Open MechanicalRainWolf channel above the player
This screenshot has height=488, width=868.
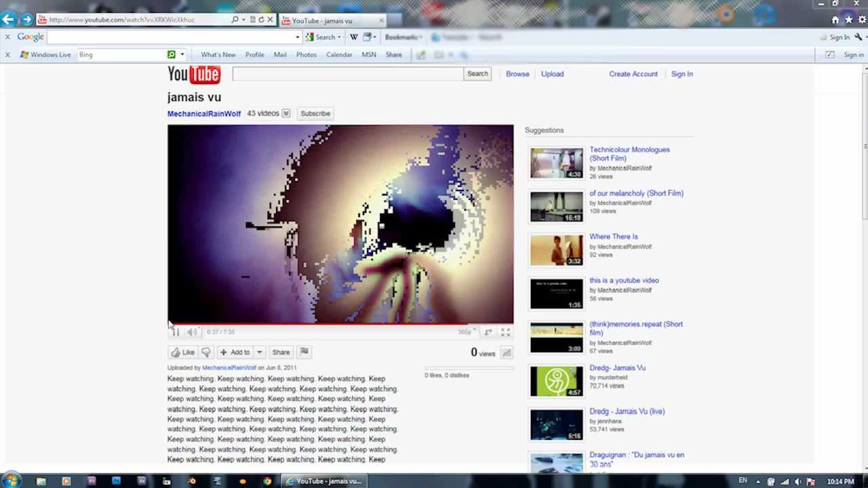[204, 114]
